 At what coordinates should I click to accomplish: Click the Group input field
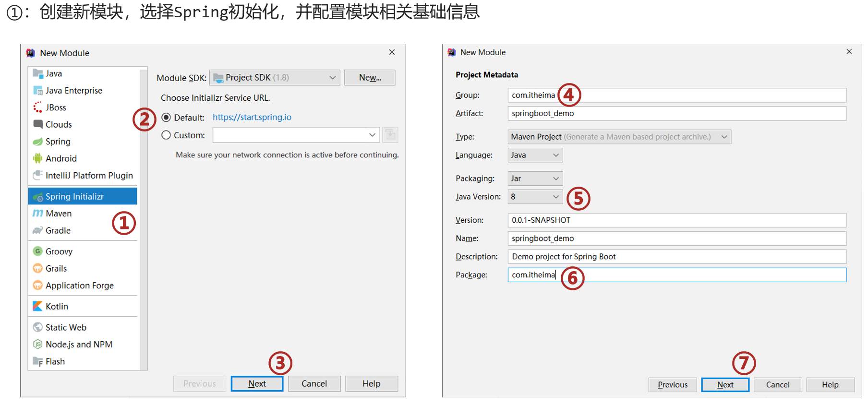coord(677,95)
